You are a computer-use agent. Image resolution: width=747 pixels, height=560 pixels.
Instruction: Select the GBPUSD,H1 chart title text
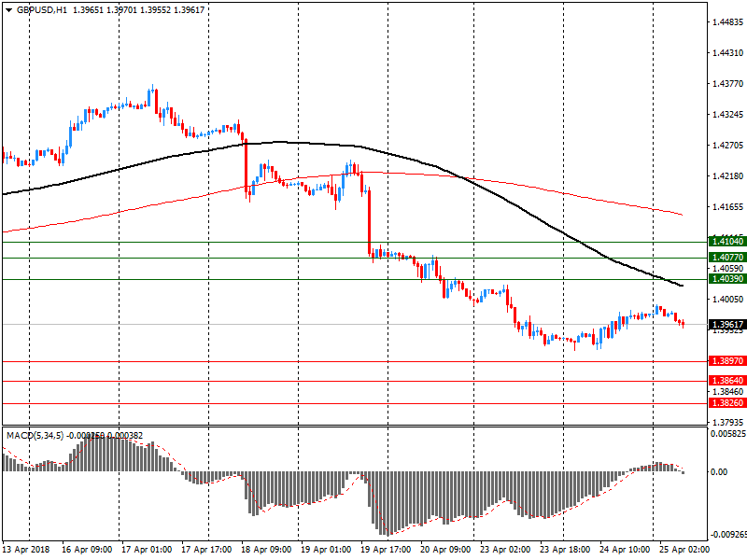click(x=41, y=10)
